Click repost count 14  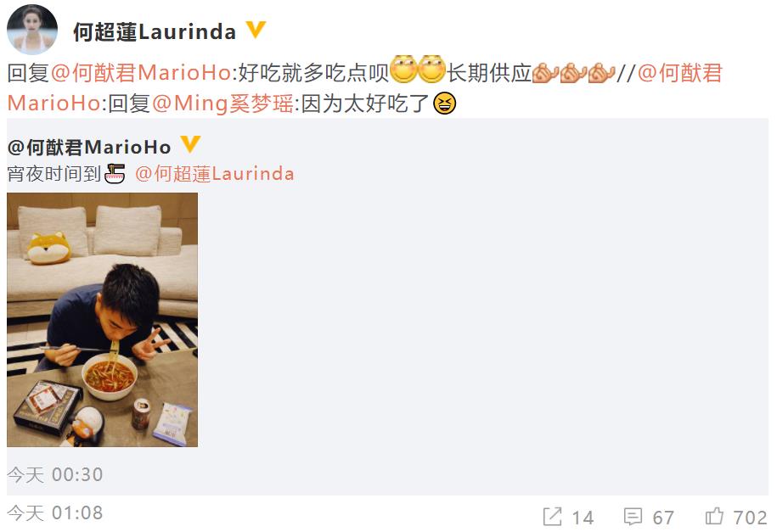pos(583,518)
